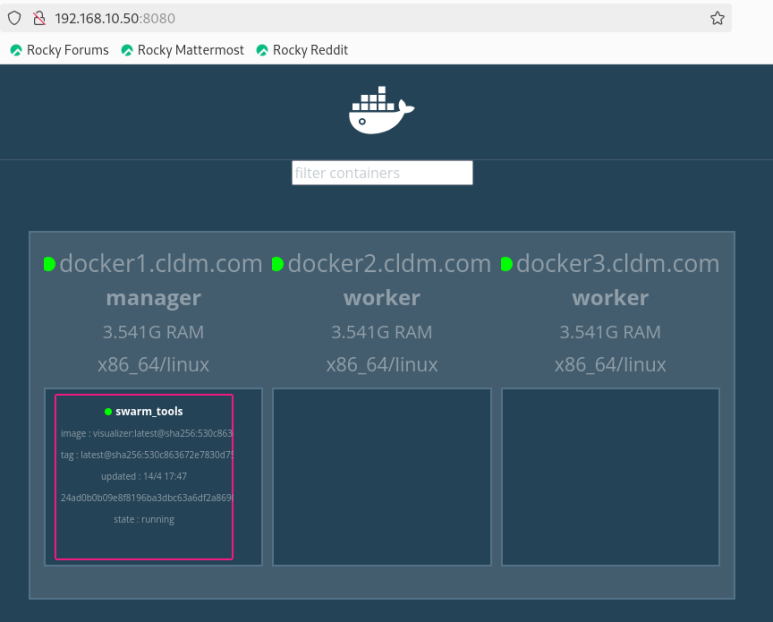Select the docker2.cldm.com node name
Viewport: 773px width, 622px height.
coord(389,264)
